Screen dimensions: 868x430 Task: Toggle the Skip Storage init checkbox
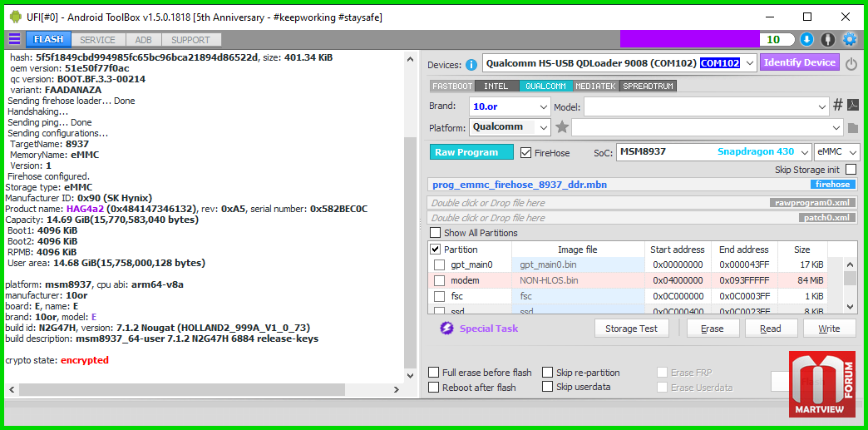(x=851, y=170)
